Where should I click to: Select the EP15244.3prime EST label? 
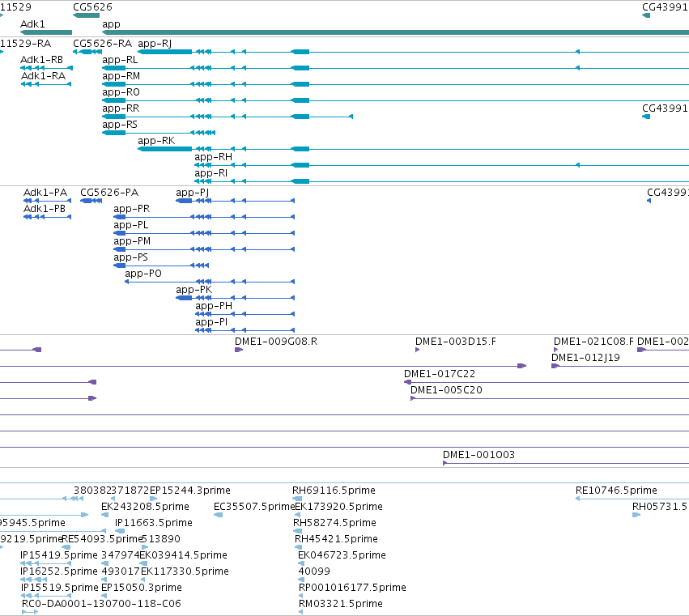(190, 491)
